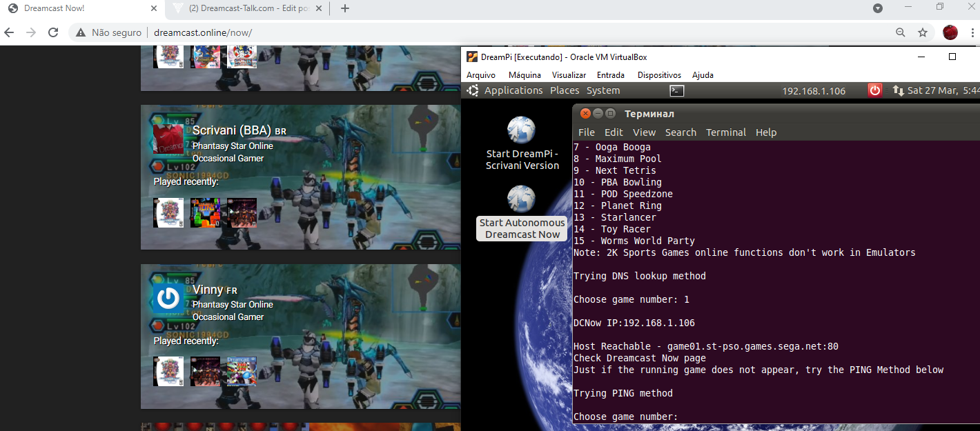Open the guest panel clock Sat 27 Mar
The image size is (980, 431).
tap(943, 90)
